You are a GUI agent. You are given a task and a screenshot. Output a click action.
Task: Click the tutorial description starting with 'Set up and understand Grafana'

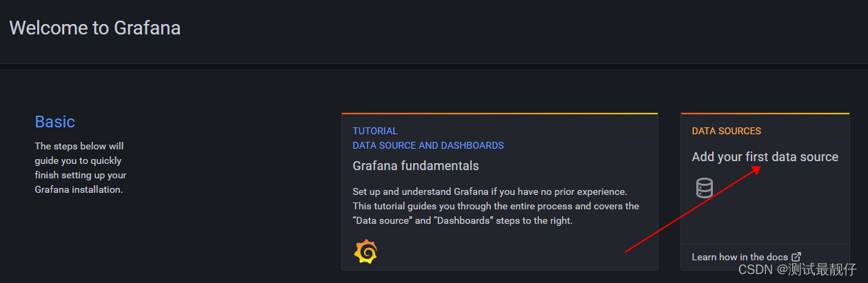[x=496, y=206]
